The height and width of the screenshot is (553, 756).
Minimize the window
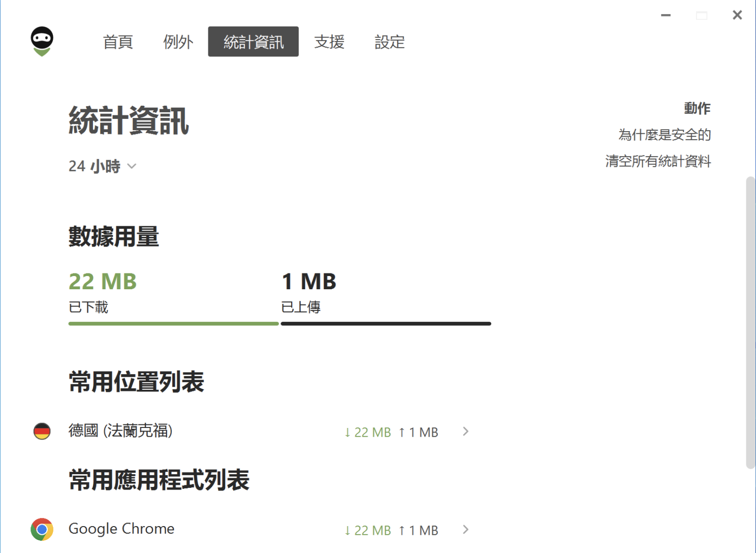(666, 15)
